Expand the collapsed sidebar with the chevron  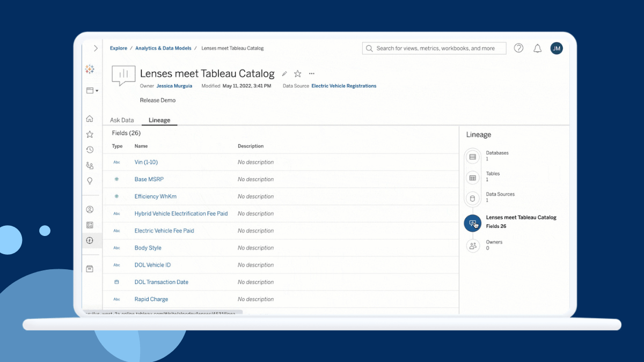pos(94,48)
